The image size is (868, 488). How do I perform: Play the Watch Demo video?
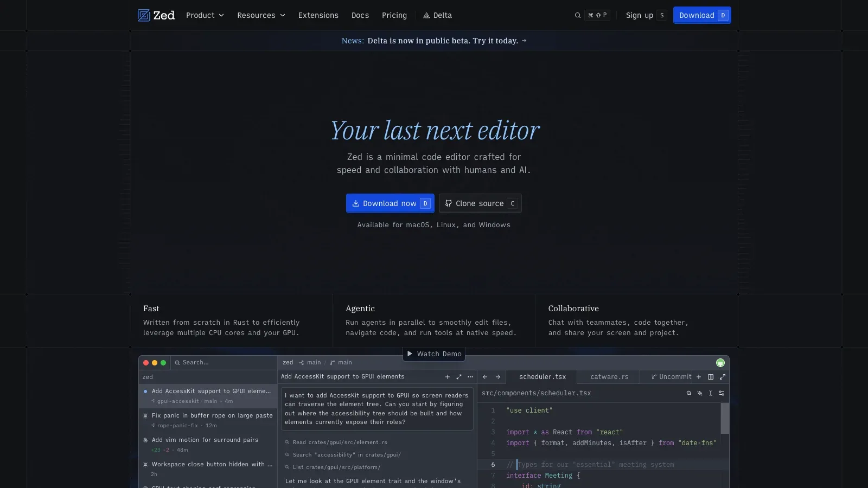point(434,354)
